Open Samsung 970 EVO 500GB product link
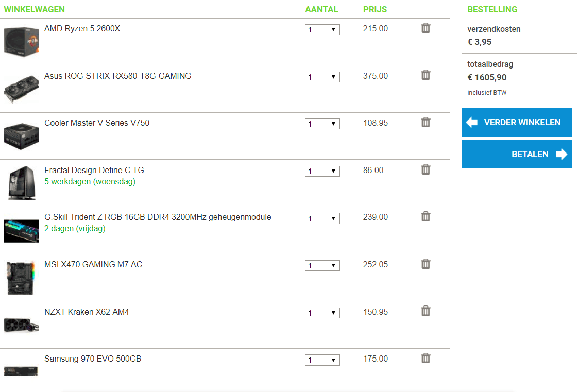The width and height of the screenshot is (579, 392). point(93,359)
